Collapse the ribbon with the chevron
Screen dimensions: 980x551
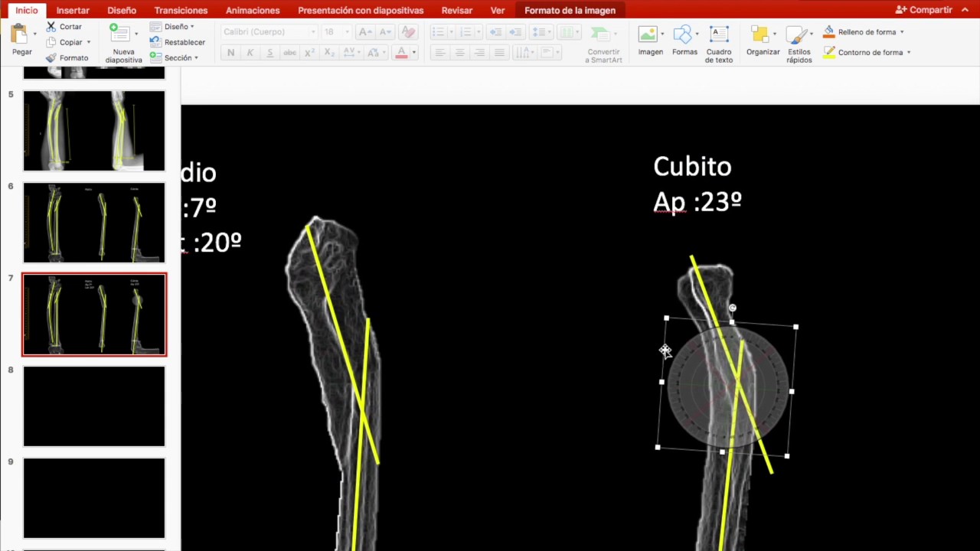coord(965,10)
